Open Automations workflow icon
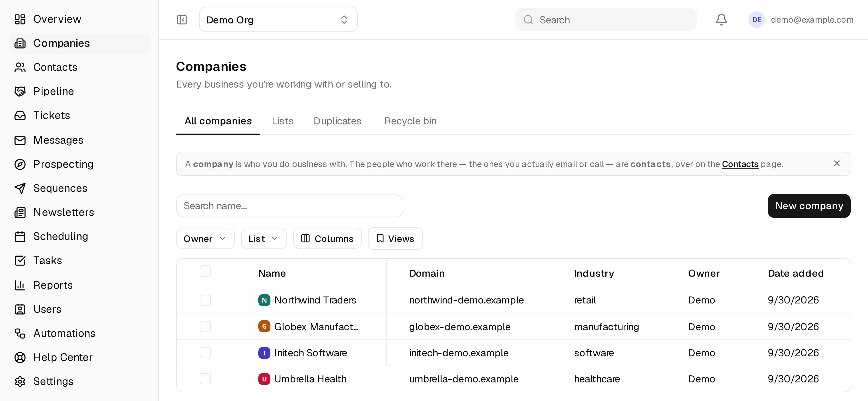This screenshot has width=868, height=401. 20,333
